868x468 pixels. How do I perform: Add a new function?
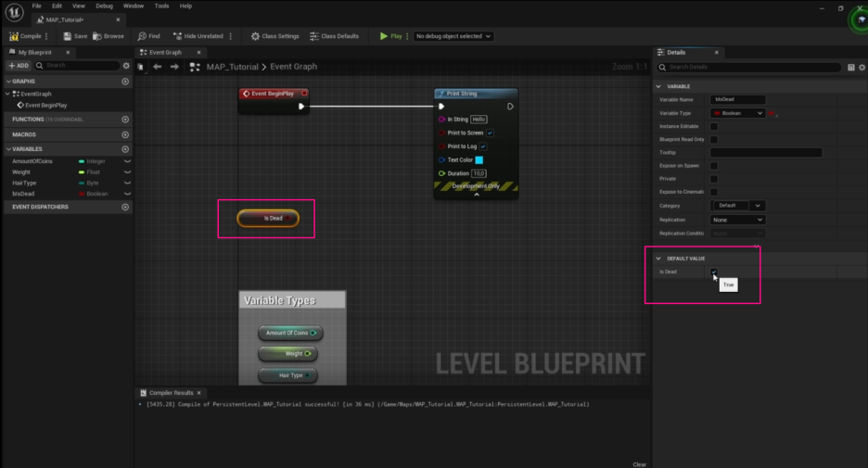pos(125,120)
